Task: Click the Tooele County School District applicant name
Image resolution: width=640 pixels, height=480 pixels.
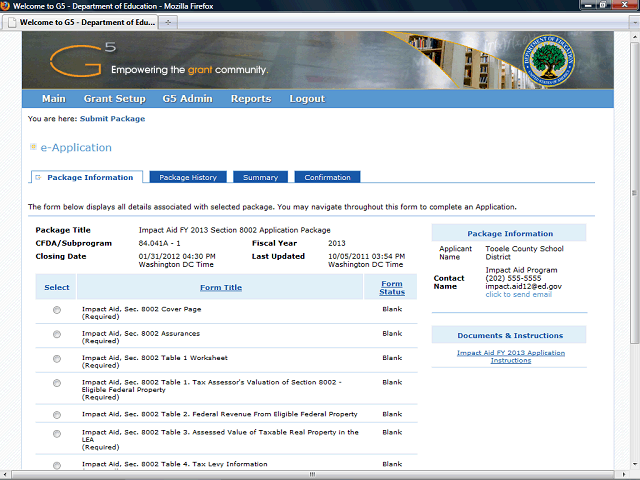Action: (524, 253)
